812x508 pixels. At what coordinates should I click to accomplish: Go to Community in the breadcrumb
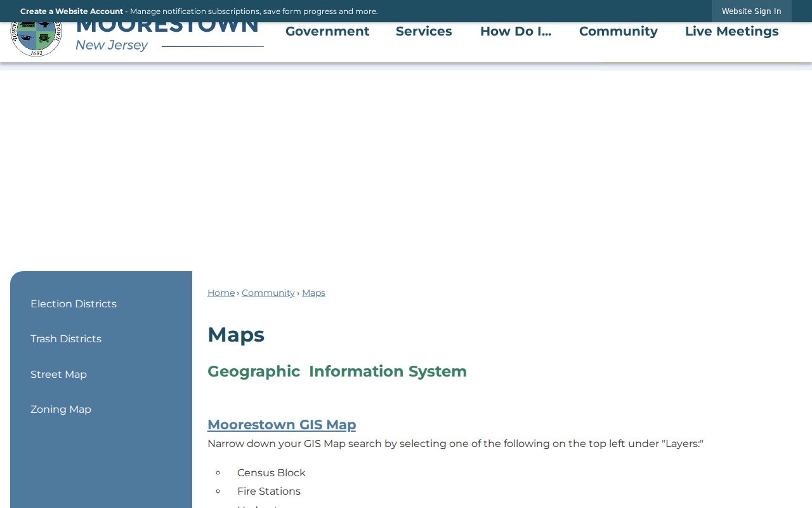tap(268, 293)
